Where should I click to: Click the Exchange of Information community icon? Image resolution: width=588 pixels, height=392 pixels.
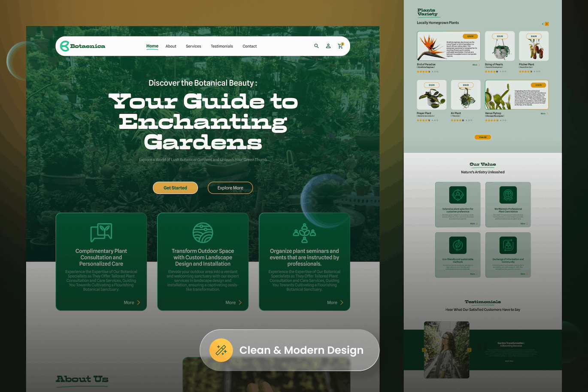(508, 245)
